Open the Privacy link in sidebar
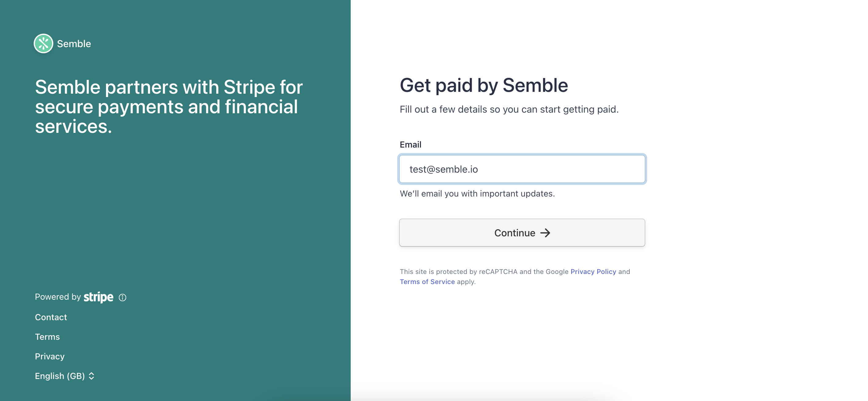 [x=50, y=356]
